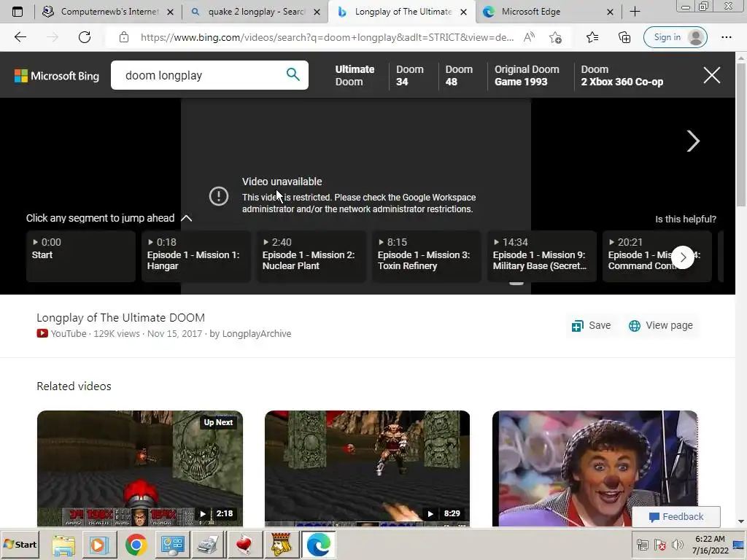Select Original Doom Game 1993 suggestion
Viewport: 747px width, 560px height.
coord(527,75)
